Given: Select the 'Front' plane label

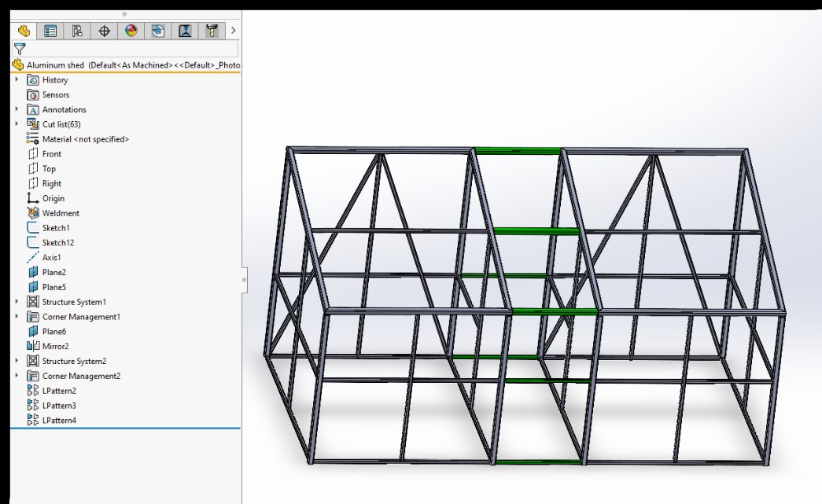Looking at the screenshot, I should 52,153.
